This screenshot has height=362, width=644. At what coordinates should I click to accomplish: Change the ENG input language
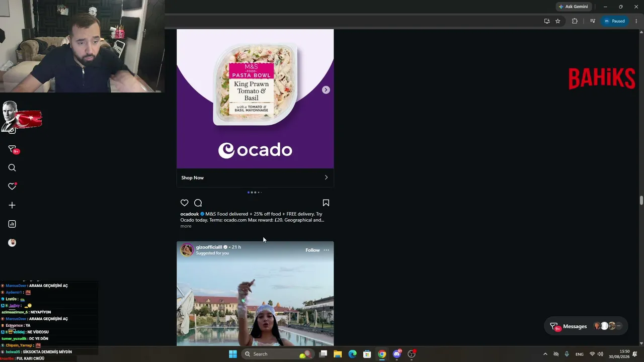click(x=580, y=354)
